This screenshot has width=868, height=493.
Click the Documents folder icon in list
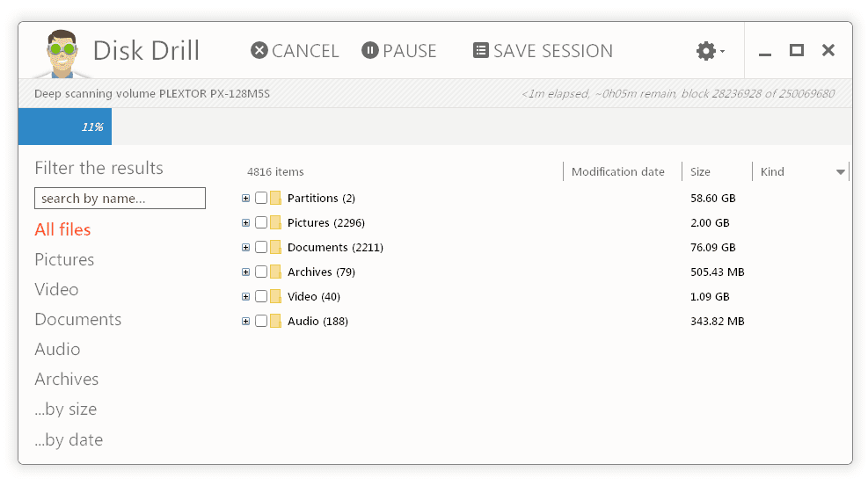pos(275,247)
